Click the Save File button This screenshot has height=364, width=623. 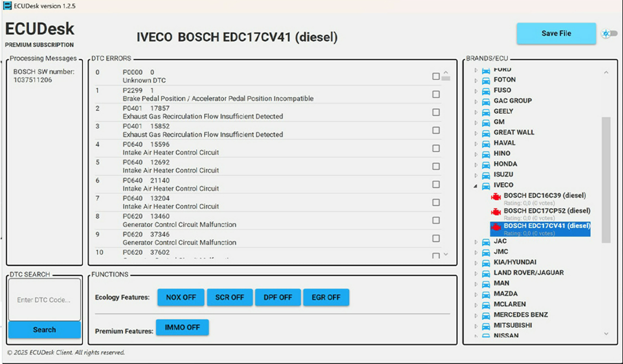click(x=556, y=33)
